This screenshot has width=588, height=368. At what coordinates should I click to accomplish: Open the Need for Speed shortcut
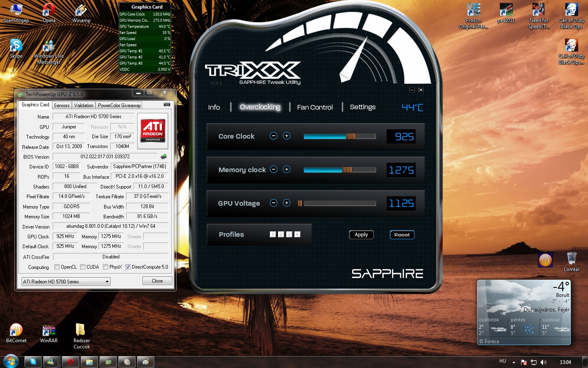539,16
